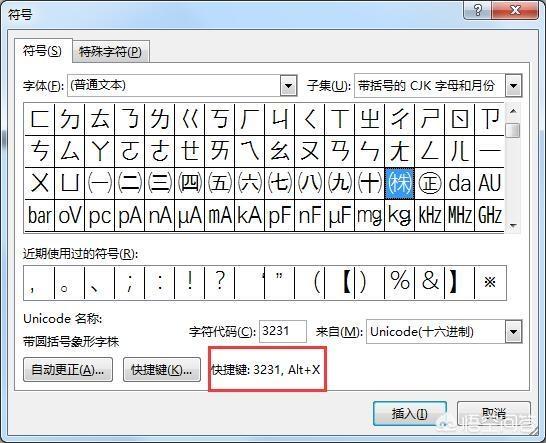The height and width of the screenshot is (443, 546).
Task: Pick the % sign in recent symbols
Action: [x=399, y=282]
